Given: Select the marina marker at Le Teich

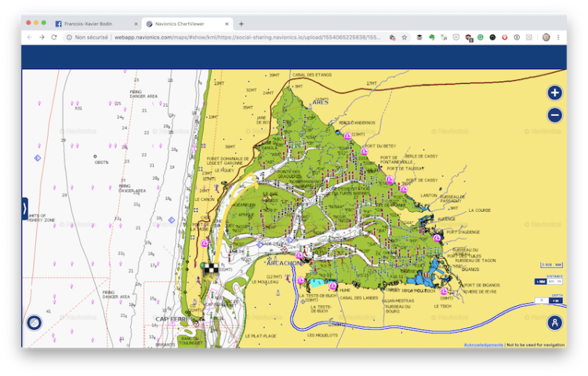Looking at the screenshot, I should [444, 291].
